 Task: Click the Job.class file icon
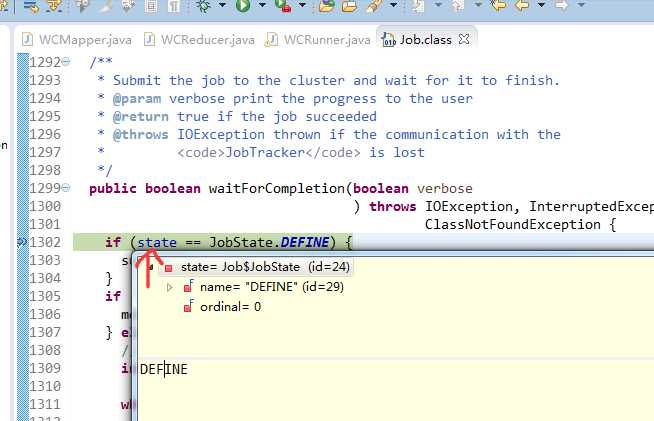coord(388,40)
